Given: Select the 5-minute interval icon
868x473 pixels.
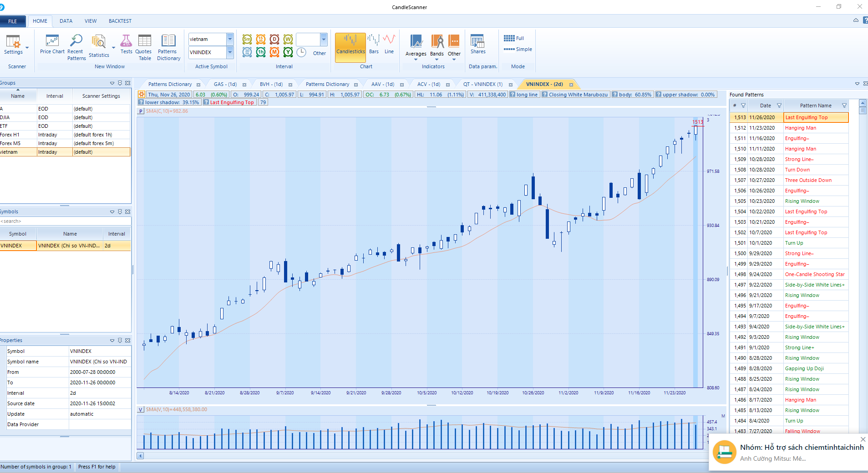Looking at the screenshot, I should [x=247, y=40].
